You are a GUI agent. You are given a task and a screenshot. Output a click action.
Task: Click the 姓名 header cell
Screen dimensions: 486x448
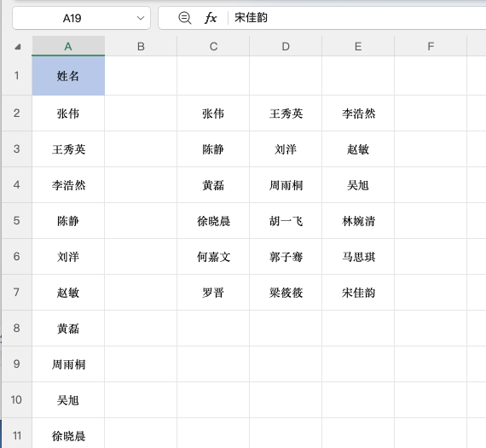click(x=68, y=76)
